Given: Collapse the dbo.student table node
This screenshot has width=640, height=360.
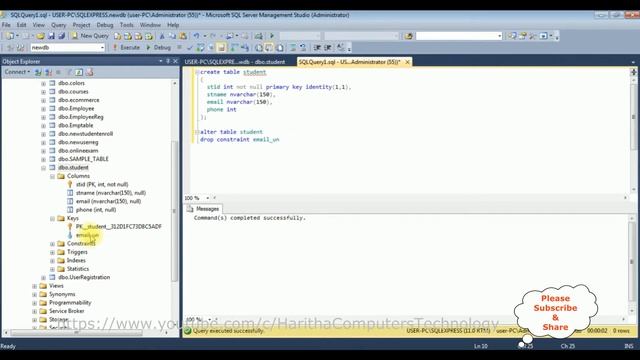Looking at the screenshot, I should (x=43, y=168).
